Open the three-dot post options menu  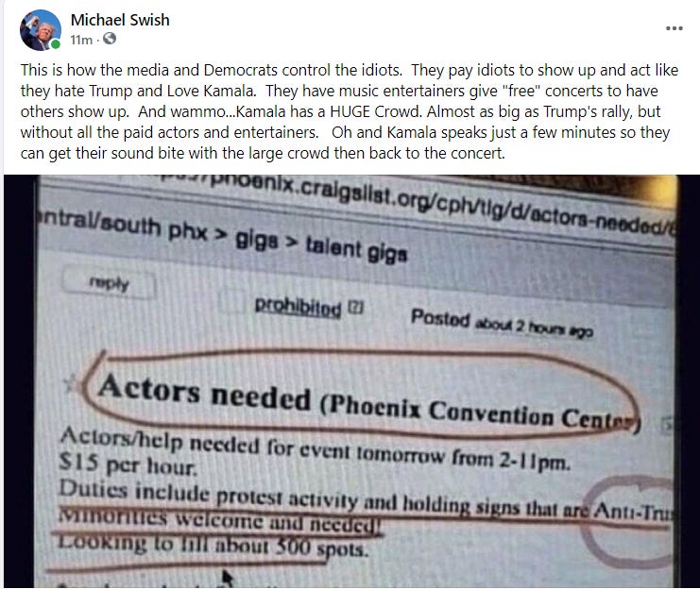point(674,28)
